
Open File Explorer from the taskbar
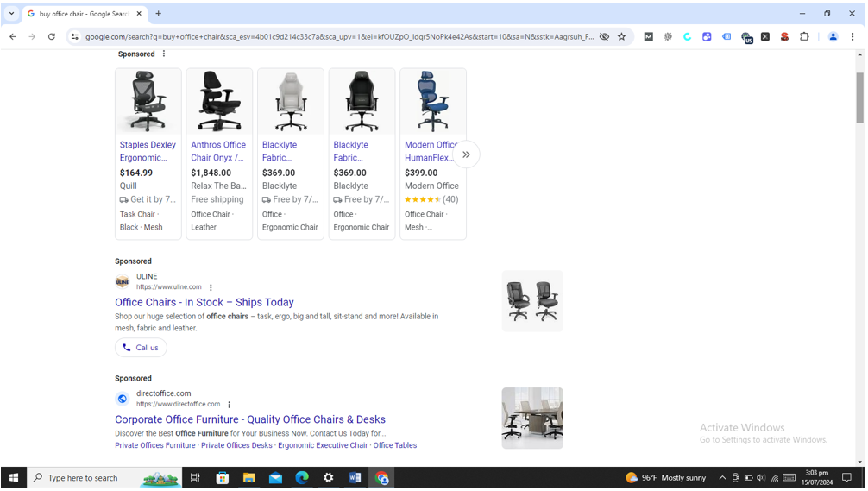tap(248, 478)
